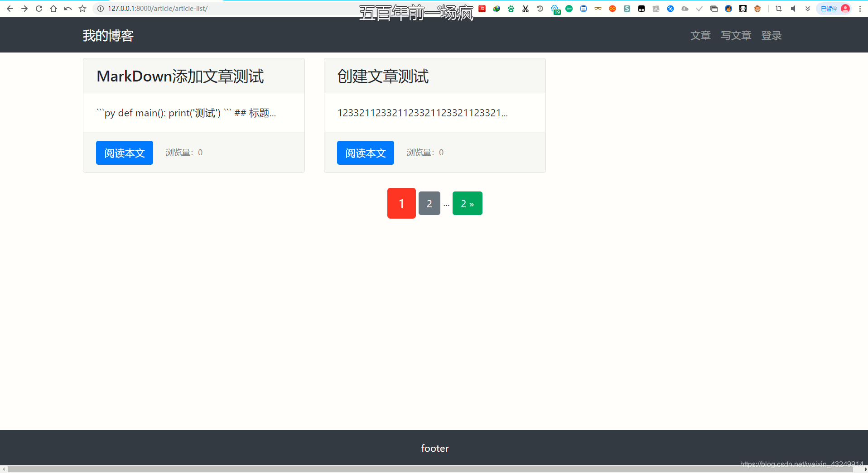Click 浏览量: 0 in the MarkDown card

point(184,153)
